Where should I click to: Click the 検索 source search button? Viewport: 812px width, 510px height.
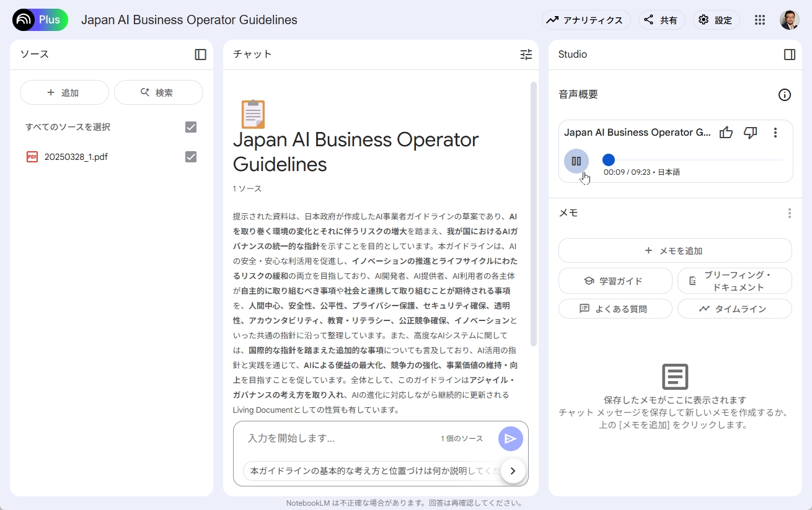[x=159, y=92]
